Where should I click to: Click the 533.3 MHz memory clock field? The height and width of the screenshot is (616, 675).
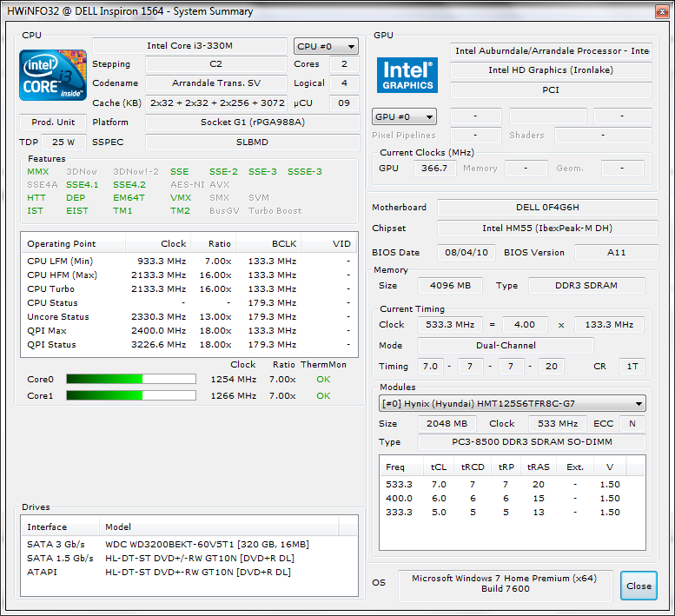point(450,325)
